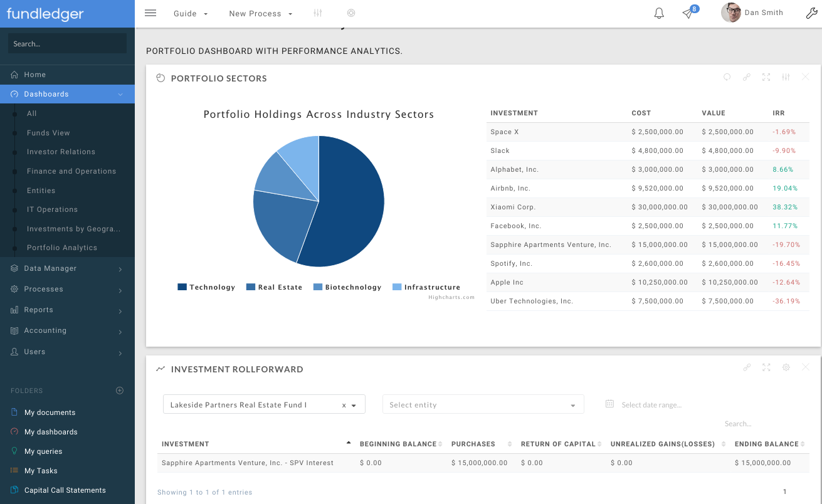Click link icon in Portfolio Sectors widget

[747, 77]
